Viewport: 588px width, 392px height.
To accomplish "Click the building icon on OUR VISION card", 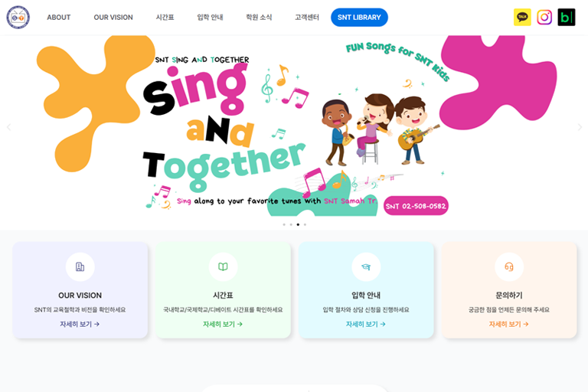I will [x=80, y=266].
